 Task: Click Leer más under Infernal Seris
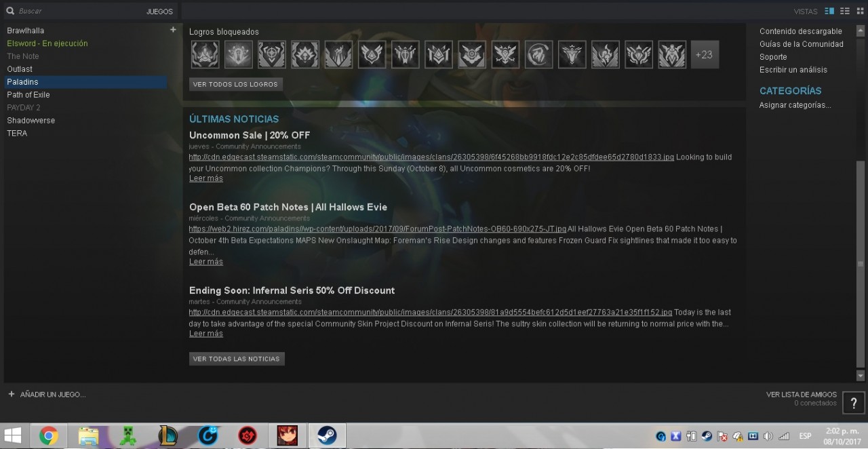click(x=206, y=334)
